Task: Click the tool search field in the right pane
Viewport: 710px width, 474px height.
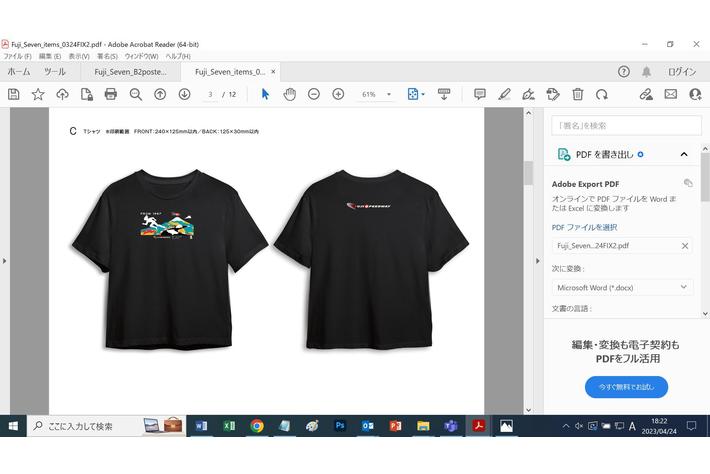Action: coord(625,125)
